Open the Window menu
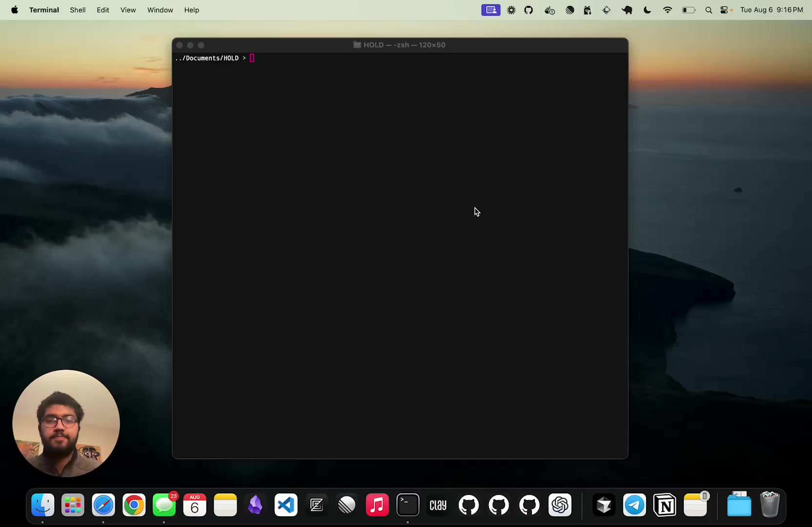Viewport: 812px width, 527px height. tap(160, 10)
